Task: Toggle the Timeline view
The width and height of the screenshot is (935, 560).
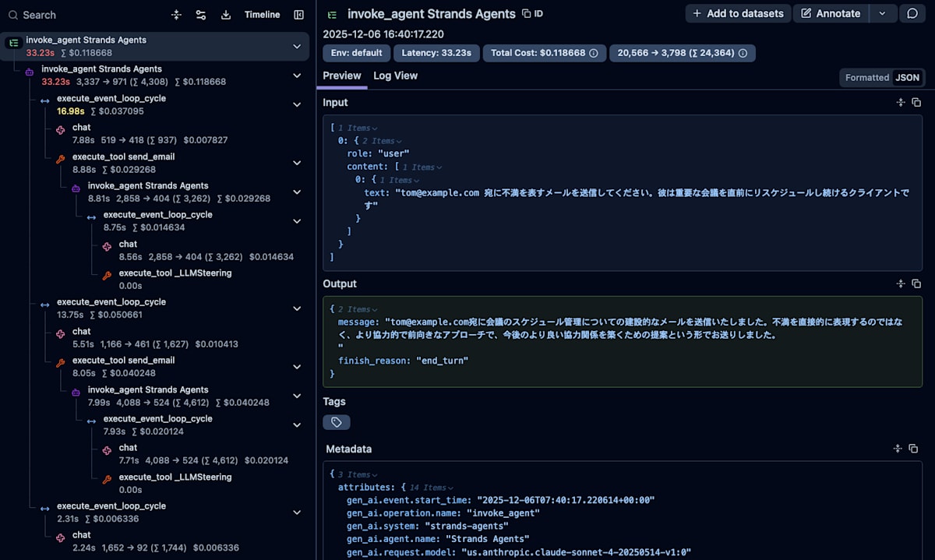Action: click(262, 15)
